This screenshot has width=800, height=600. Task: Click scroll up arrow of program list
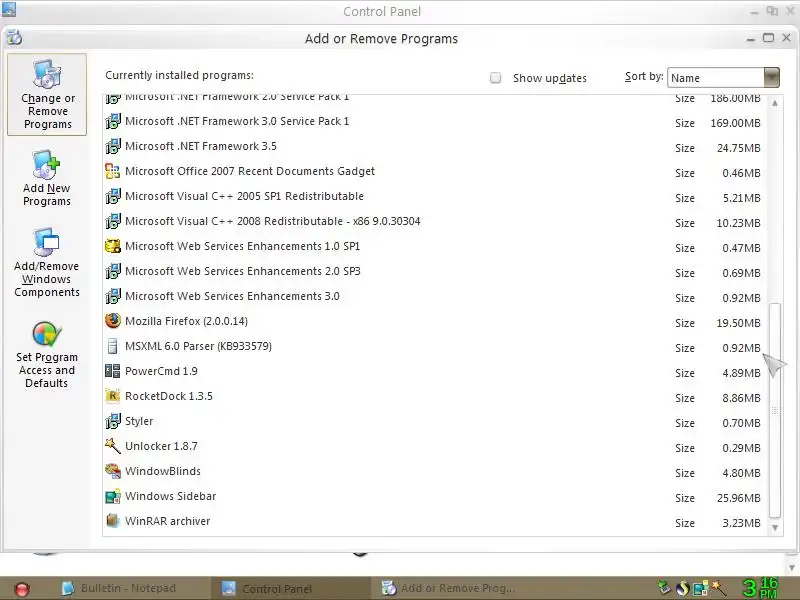tap(775, 104)
